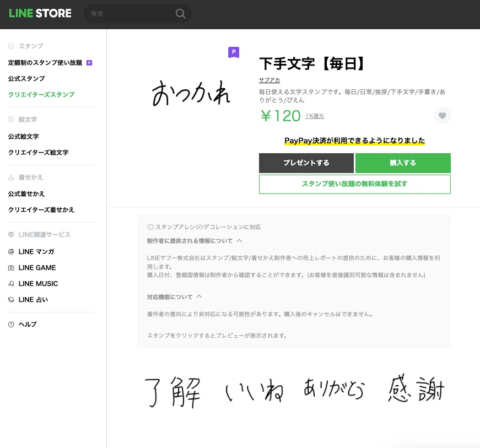Viewport: 480px width, 448px height.
Task: Select クリエイターズスタンプ in sidebar
Action: click(41, 95)
